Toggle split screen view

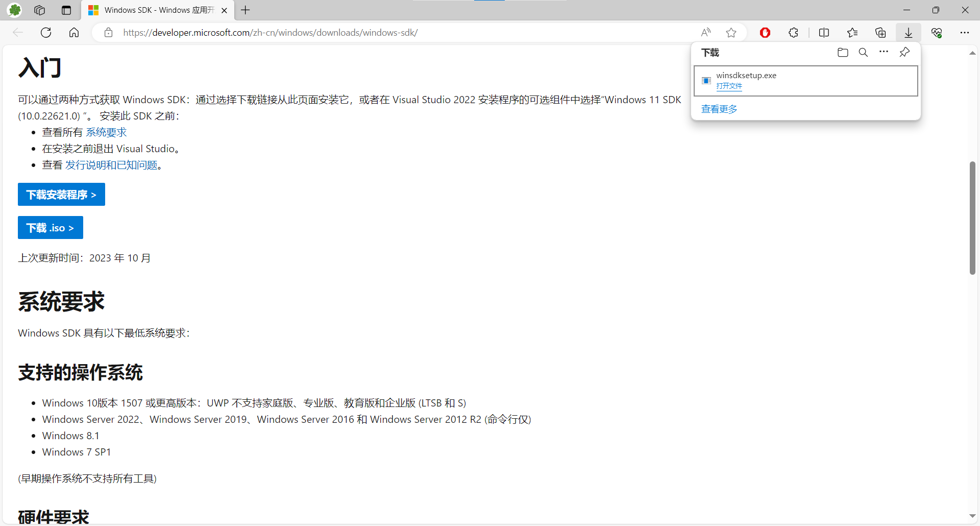coord(824,33)
